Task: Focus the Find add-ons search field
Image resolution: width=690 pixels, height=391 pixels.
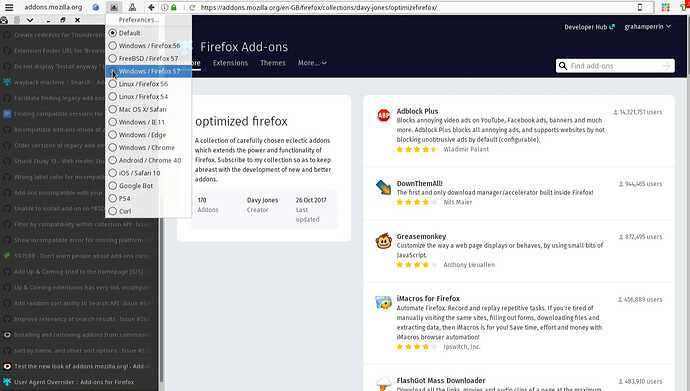Action: coord(615,66)
